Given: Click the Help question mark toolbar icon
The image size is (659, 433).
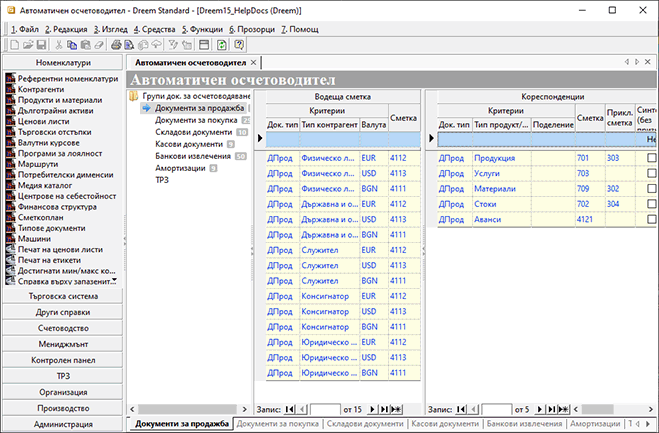Looking at the screenshot, I should point(239,45).
